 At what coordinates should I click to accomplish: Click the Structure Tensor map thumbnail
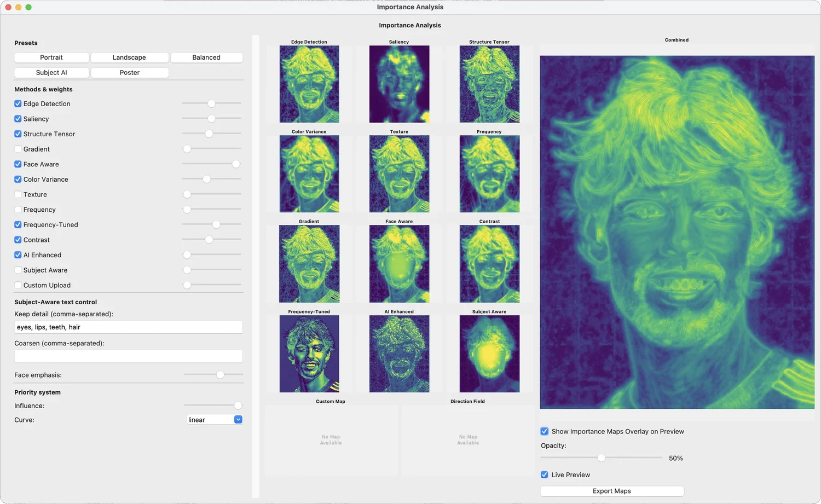point(489,84)
